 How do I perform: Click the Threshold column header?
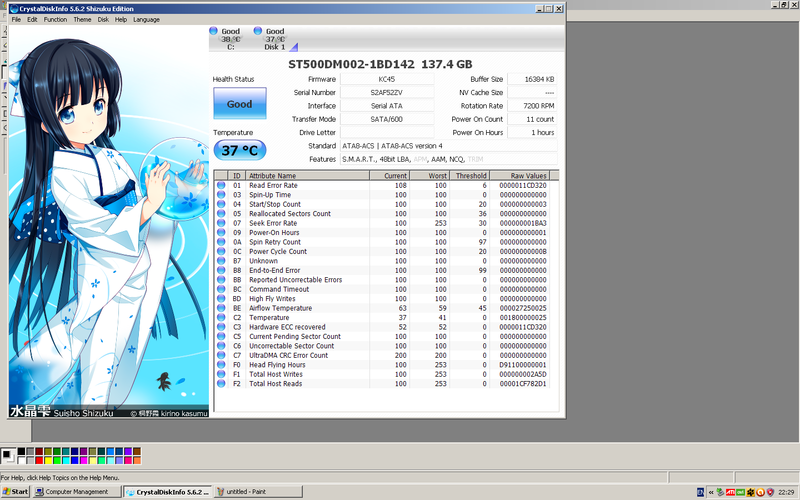tap(470, 176)
